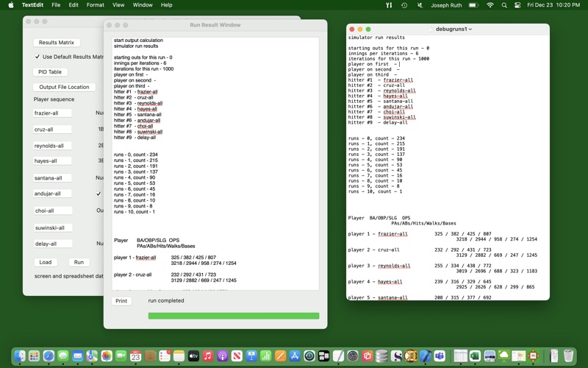Open Calendar showing 23 in dock
588x368 pixels.
(135, 355)
